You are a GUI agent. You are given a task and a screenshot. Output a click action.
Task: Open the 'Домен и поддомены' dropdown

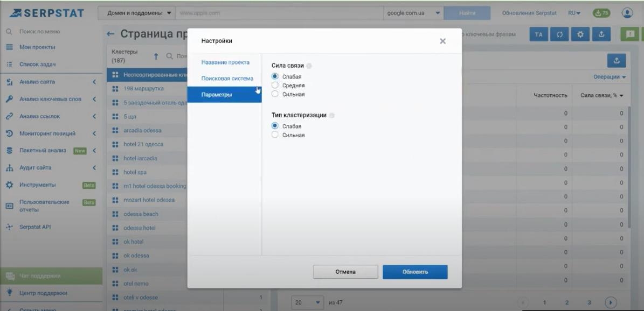coord(136,13)
